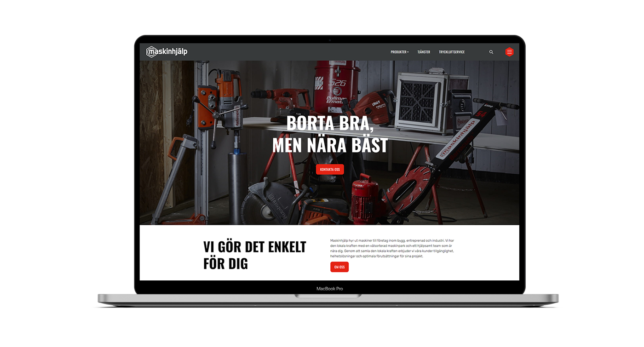Open the search magnifier icon
Screen dimensions: 644x347
[491, 52]
